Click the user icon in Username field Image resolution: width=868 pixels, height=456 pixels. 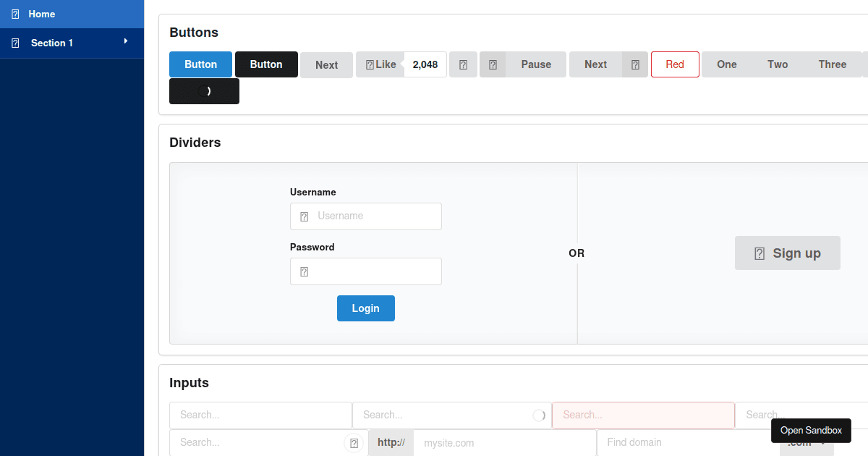click(305, 216)
